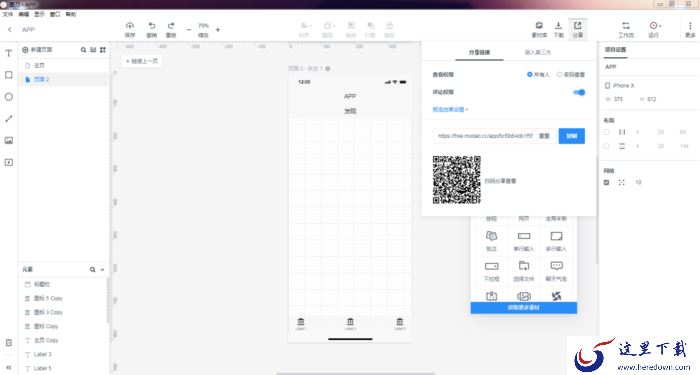Select the Rectangle tool in left sidebar
The width and height of the screenshot is (700, 375).
(8, 75)
